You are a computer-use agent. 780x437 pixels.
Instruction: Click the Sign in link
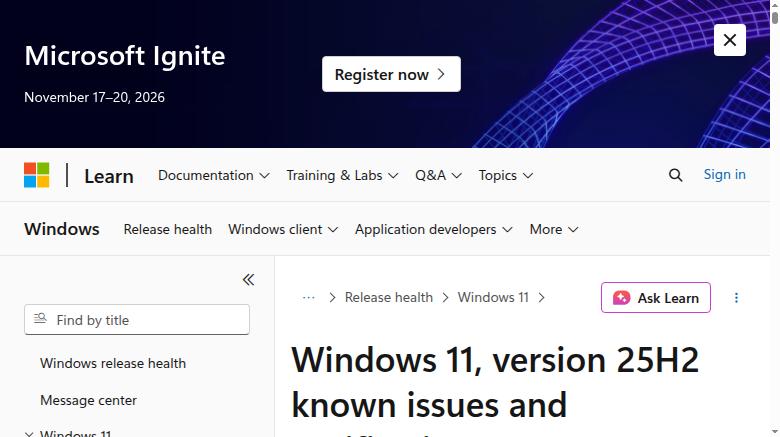coord(724,174)
